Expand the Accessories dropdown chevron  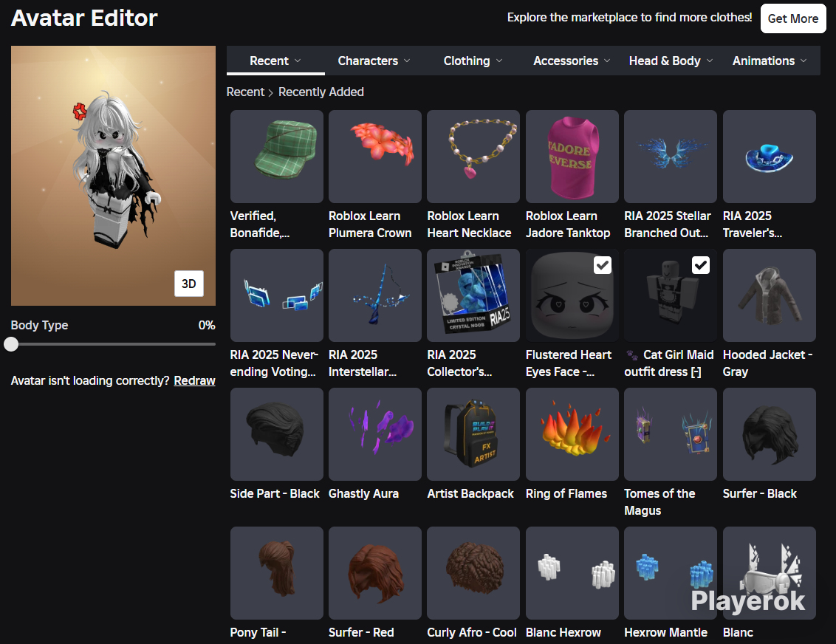pyautogui.click(x=607, y=61)
